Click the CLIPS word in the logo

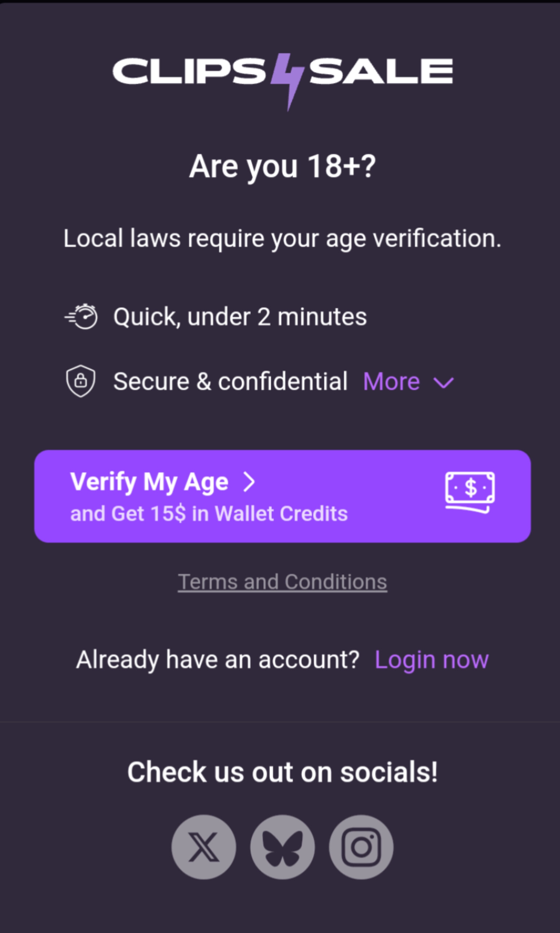click(189, 71)
